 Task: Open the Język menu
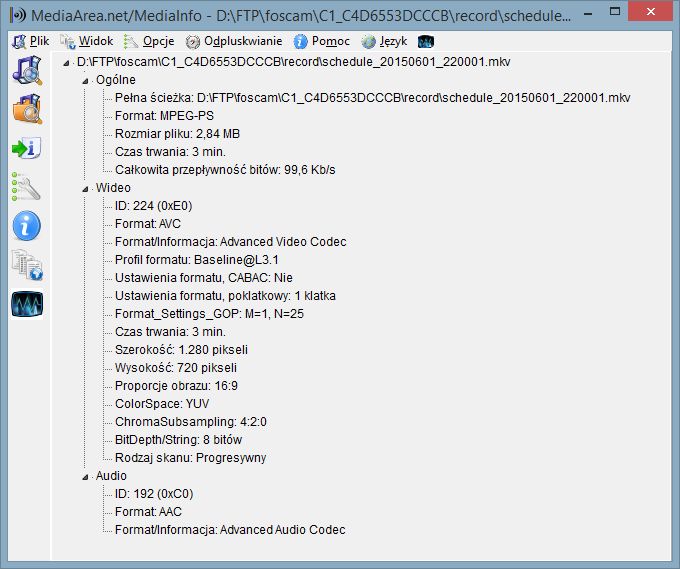[385, 41]
